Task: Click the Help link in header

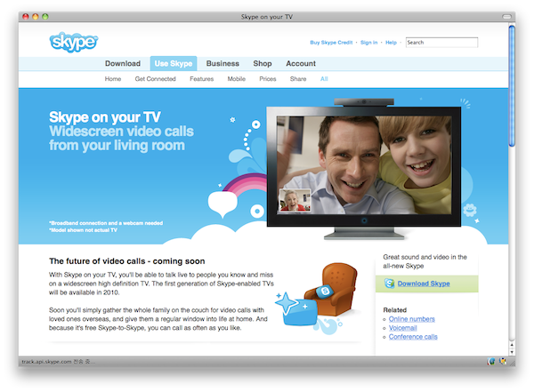Action: pyautogui.click(x=391, y=43)
